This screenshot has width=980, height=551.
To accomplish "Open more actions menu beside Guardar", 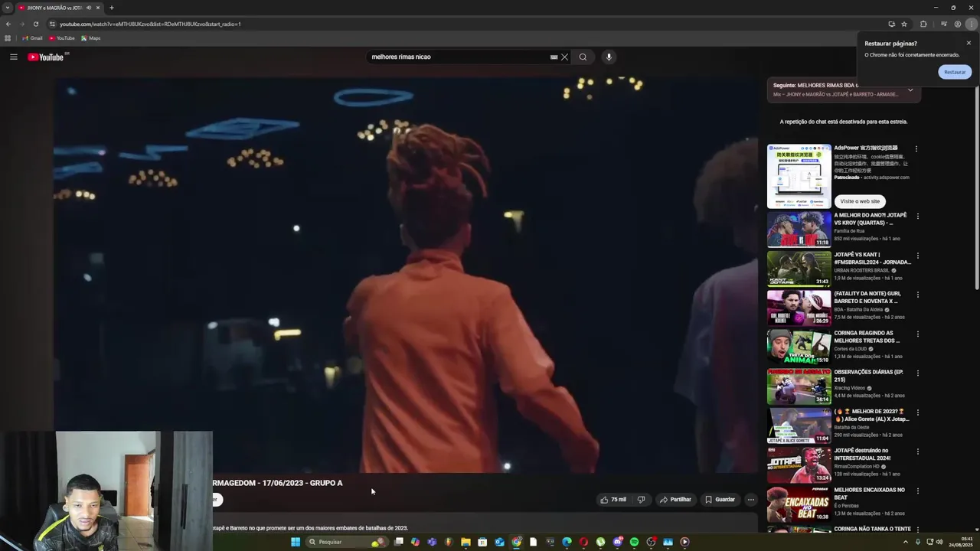I will pos(750,500).
